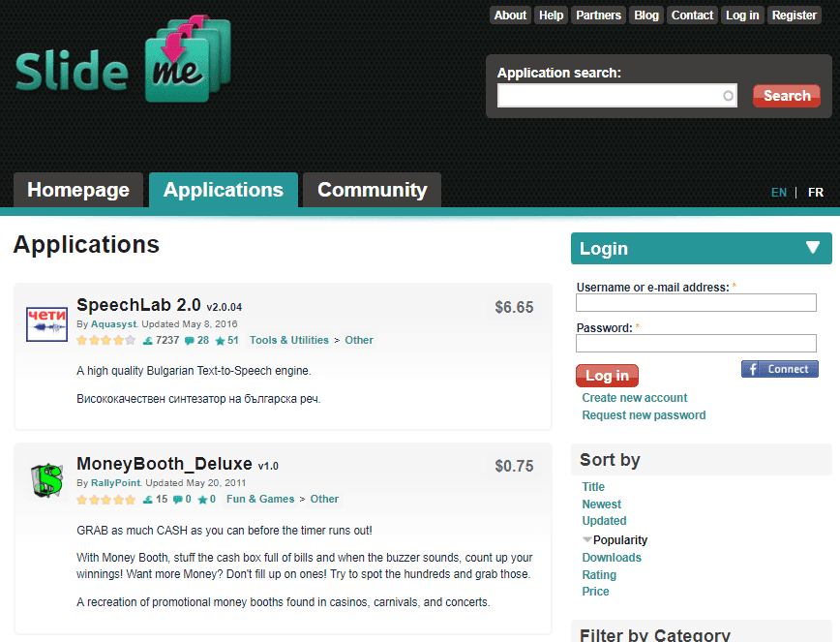Image resolution: width=840 pixels, height=642 pixels.
Task: Click SpeechLab favorites count 51
Action: (226, 340)
